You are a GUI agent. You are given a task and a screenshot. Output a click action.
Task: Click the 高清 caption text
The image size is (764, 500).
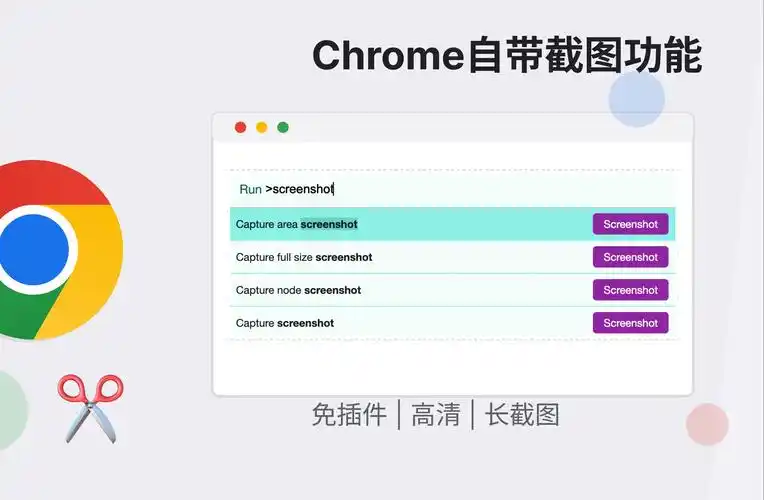[x=435, y=414]
